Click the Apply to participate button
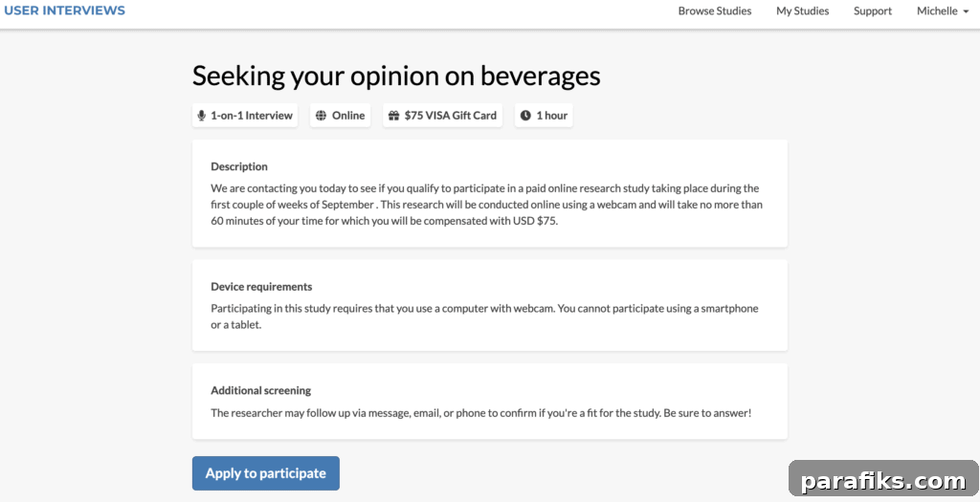The height and width of the screenshot is (502, 980). click(266, 473)
